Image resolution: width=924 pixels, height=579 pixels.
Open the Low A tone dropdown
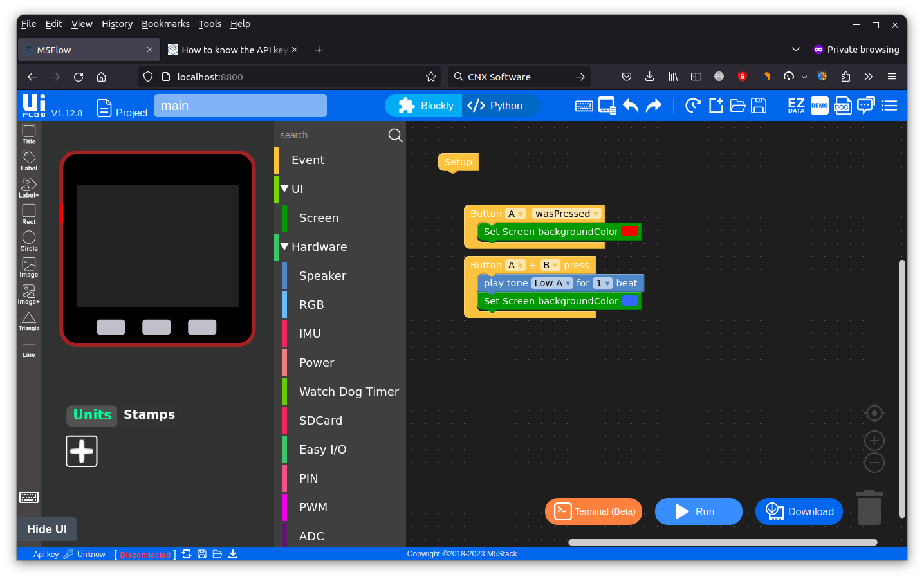click(552, 283)
